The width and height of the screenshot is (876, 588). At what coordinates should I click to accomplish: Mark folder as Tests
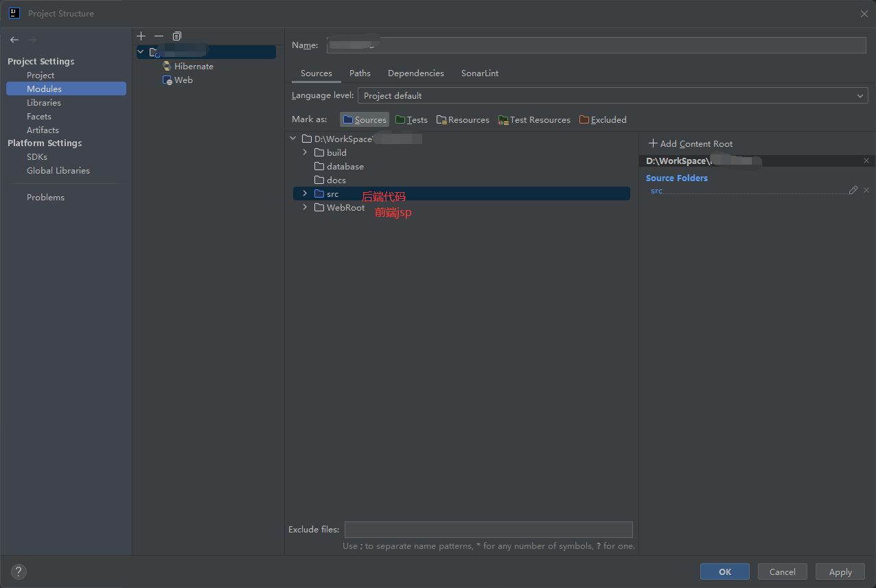coord(411,119)
